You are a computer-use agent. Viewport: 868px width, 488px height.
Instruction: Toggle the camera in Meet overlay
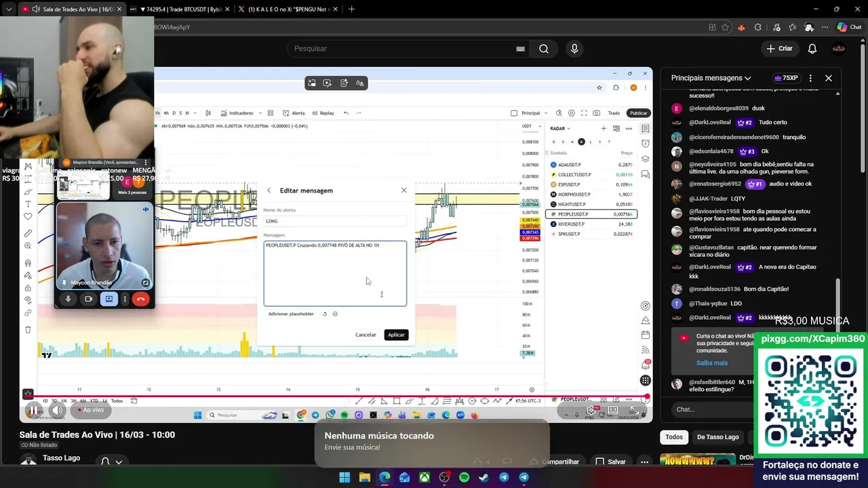tap(88, 299)
